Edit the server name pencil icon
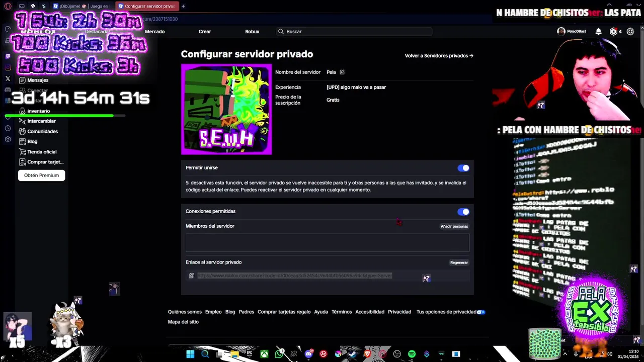Screen dimensions: 644x362 coord(342,72)
